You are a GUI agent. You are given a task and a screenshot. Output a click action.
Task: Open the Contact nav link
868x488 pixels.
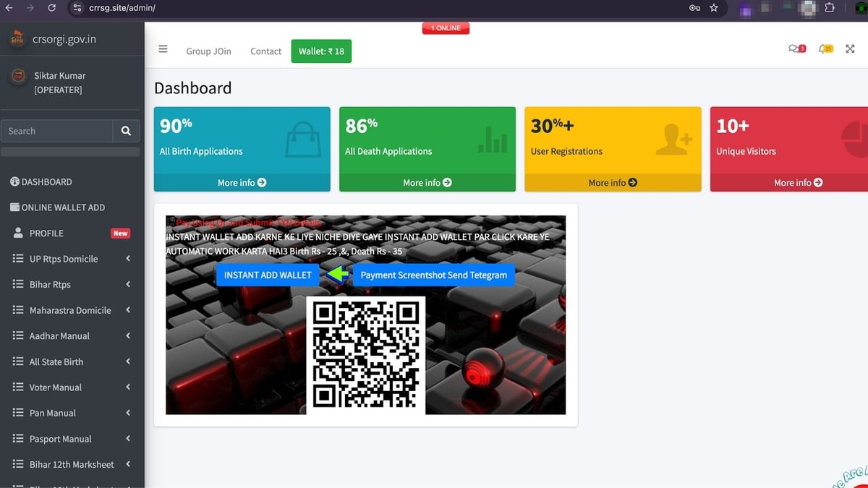[265, 51]
